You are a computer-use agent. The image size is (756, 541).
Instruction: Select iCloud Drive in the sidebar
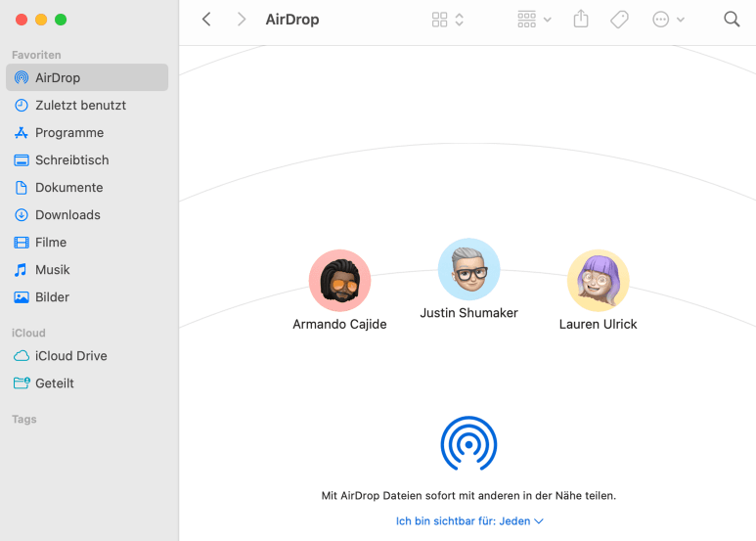(70, 356)
